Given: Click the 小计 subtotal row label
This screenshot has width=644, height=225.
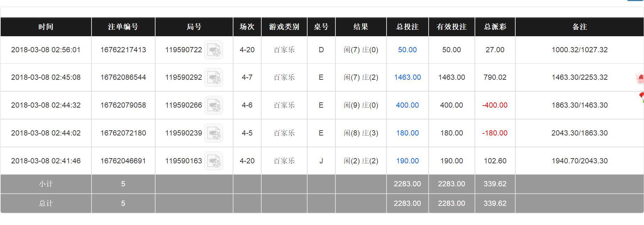Looking at the screenshot, I should coord(46,184).
